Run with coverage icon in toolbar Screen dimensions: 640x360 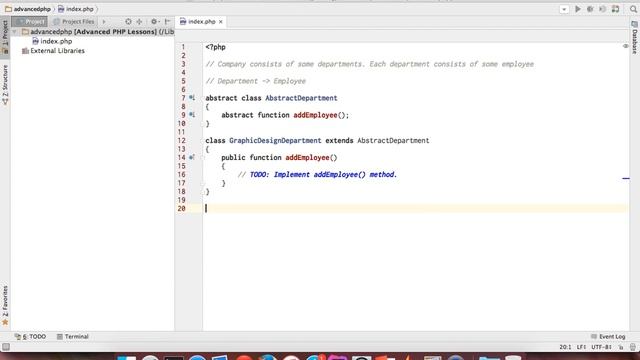click(x=602, y=9)
